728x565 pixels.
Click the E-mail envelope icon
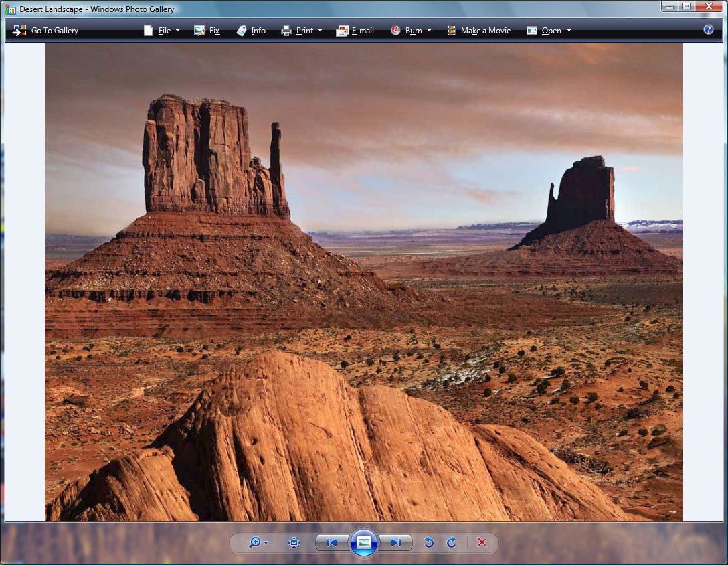(342, 31)
